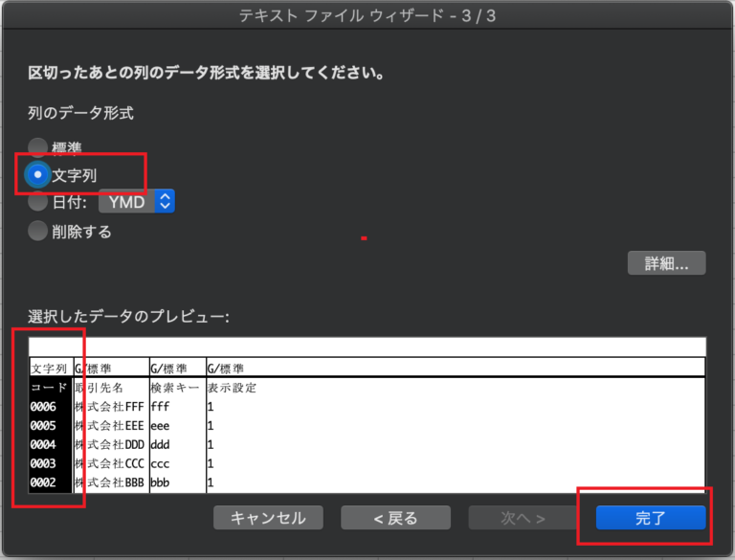Click 株式会社FFF in the preview
The width and height of the screenshot is (735, 560).
point(110,407)
